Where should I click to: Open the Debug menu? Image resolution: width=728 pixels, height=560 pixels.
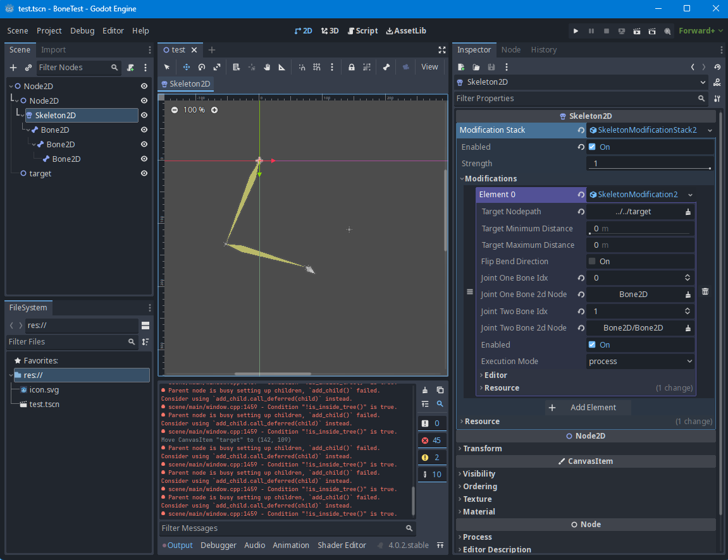(x=82, y=30)
